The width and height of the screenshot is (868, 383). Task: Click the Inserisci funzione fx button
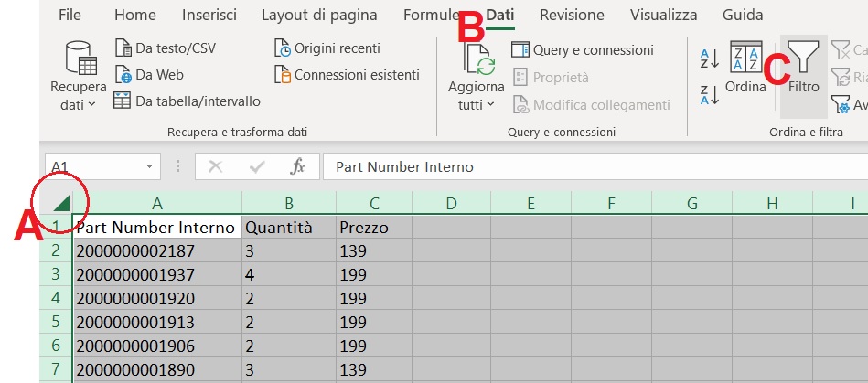coord(297,167)
